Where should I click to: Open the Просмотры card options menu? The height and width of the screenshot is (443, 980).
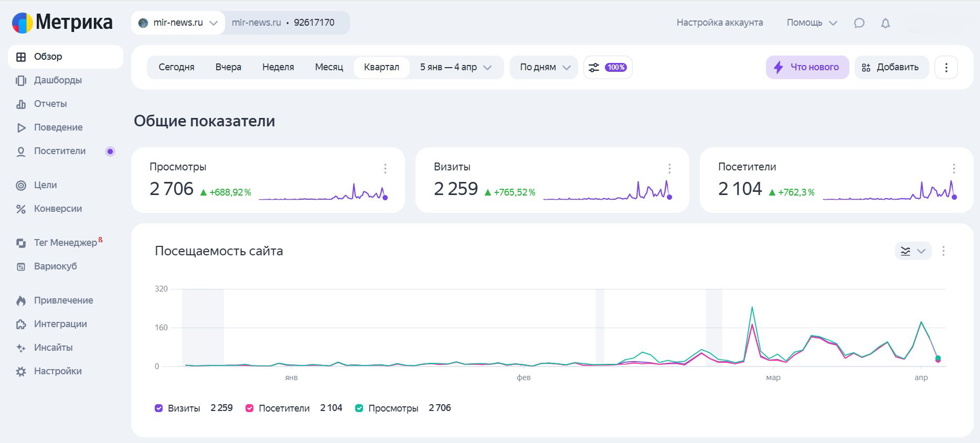coord(385,168)
